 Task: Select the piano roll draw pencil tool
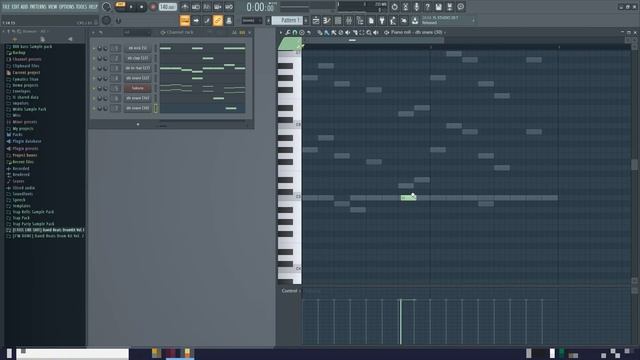(320, 32)
